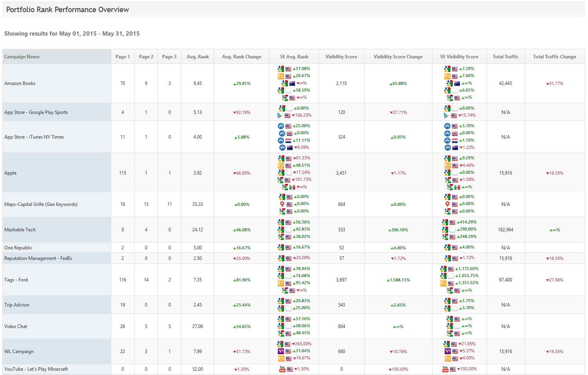Viewport: 588px width, 375px height.
Task: Click the Yahoo icon in WL Campaign SE Avg. Rank
Action: [x=280, y=351]
